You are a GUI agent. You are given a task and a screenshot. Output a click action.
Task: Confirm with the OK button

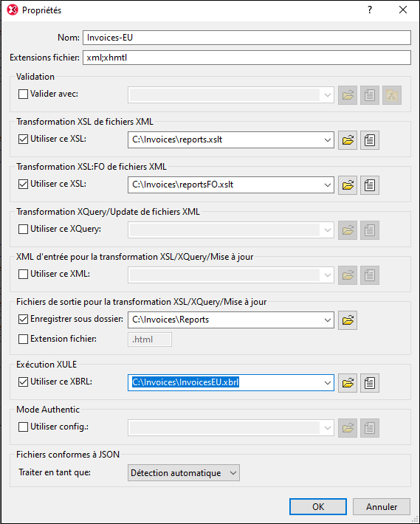317,507
